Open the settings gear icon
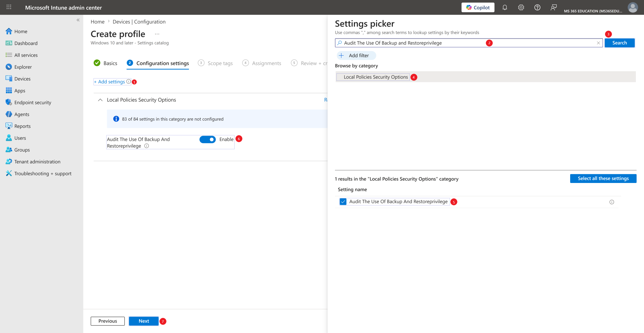 521,8
